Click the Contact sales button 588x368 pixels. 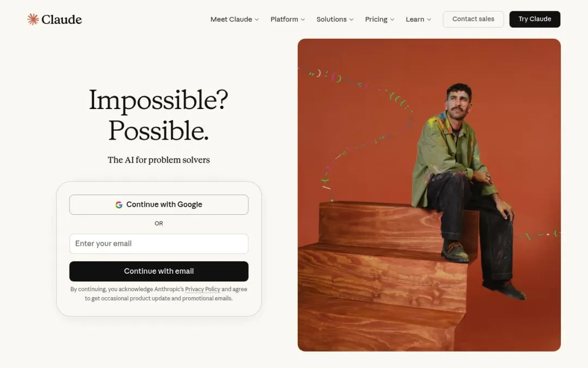click(x=473, y=19)
